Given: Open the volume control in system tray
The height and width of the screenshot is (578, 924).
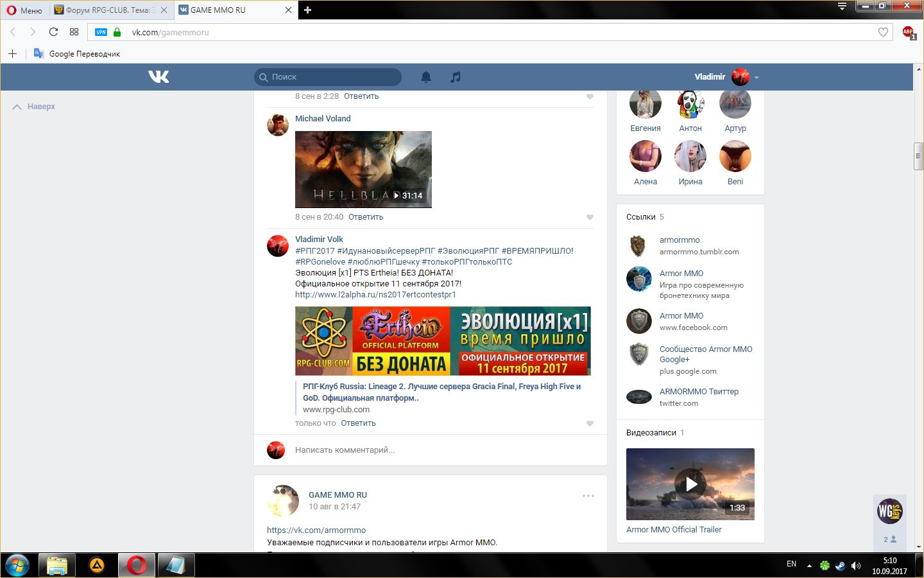Looking at the screenshot, I should pyautogui.click(x=856, y=566).
